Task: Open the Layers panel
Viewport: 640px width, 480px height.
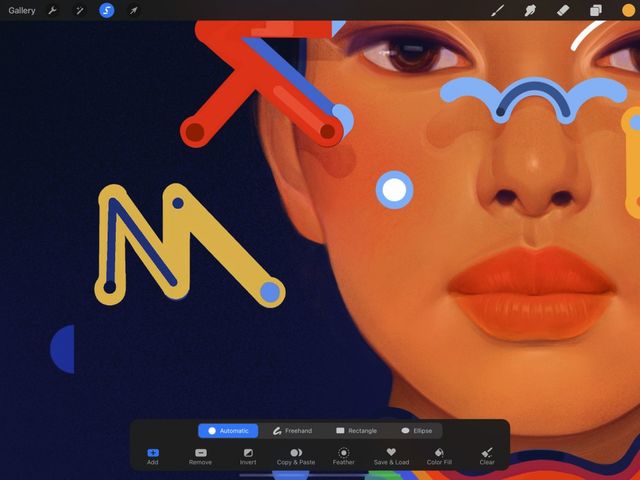Action: [596, 11]
